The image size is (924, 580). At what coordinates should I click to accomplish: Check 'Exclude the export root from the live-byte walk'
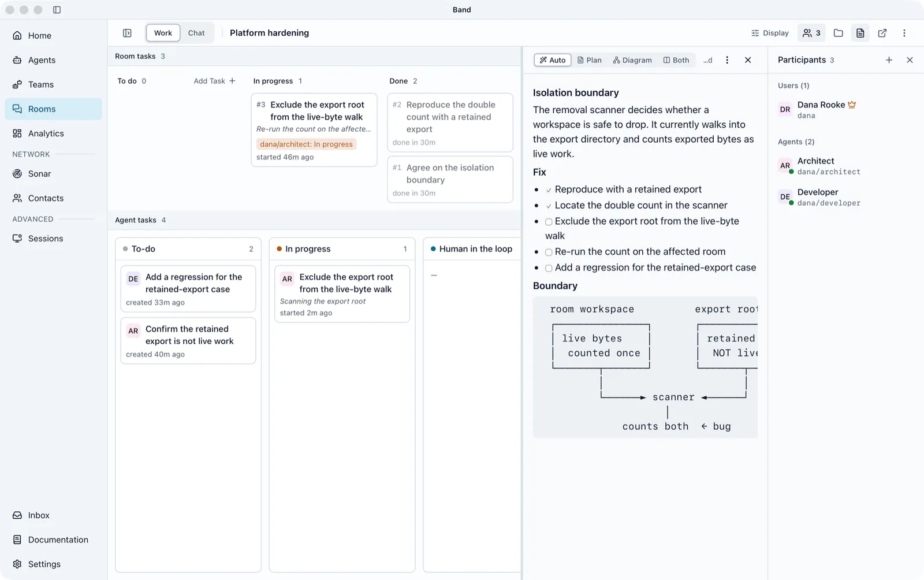(x=549, y=222)
